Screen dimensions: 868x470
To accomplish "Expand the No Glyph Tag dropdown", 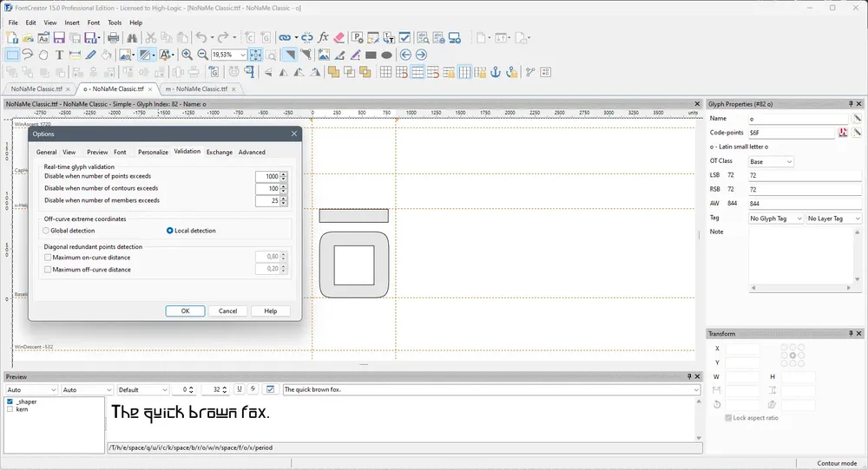I will coord(776,219).
